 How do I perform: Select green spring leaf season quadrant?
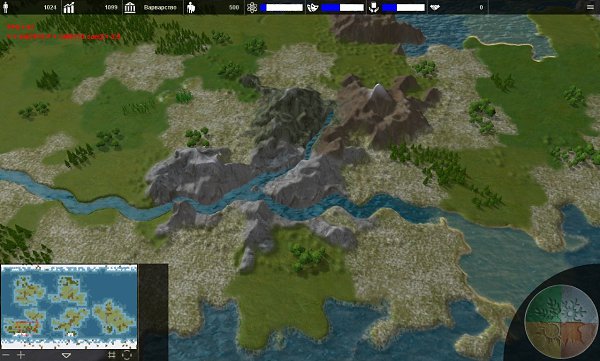click(543, 304)
